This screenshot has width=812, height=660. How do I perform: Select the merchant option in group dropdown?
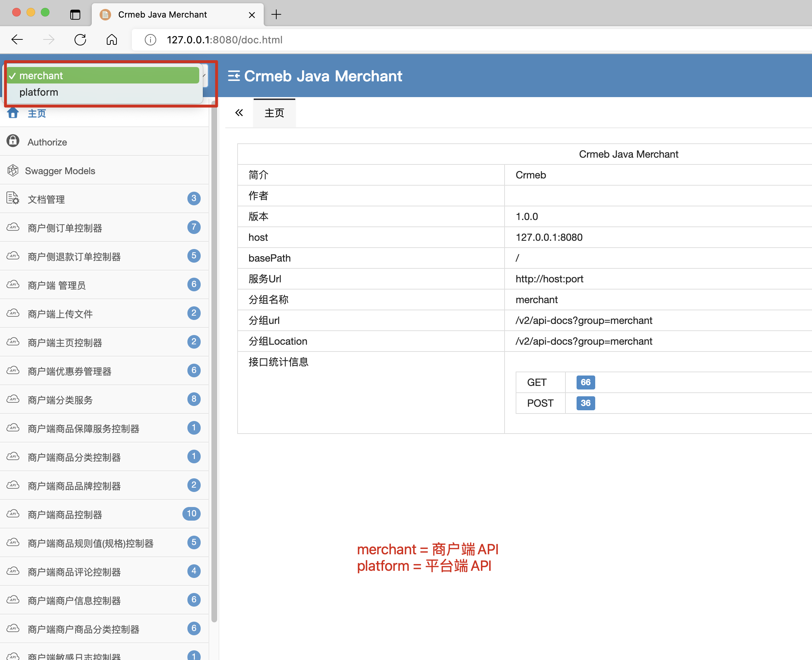point(103,75)
